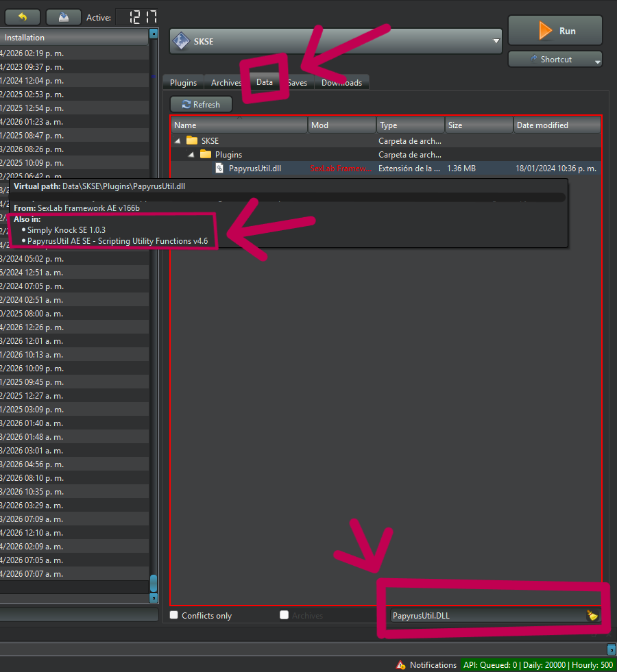Screen dimensions: 617x672
Task: Click the restore backup button beside Active
Action: coord(64,17)
